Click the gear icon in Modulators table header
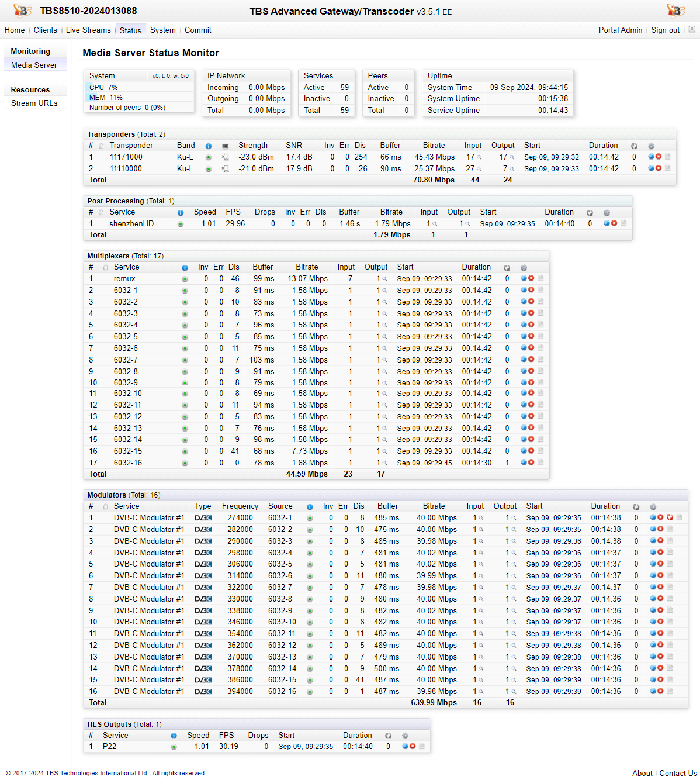700x780 pixels. tap(653, 507)
